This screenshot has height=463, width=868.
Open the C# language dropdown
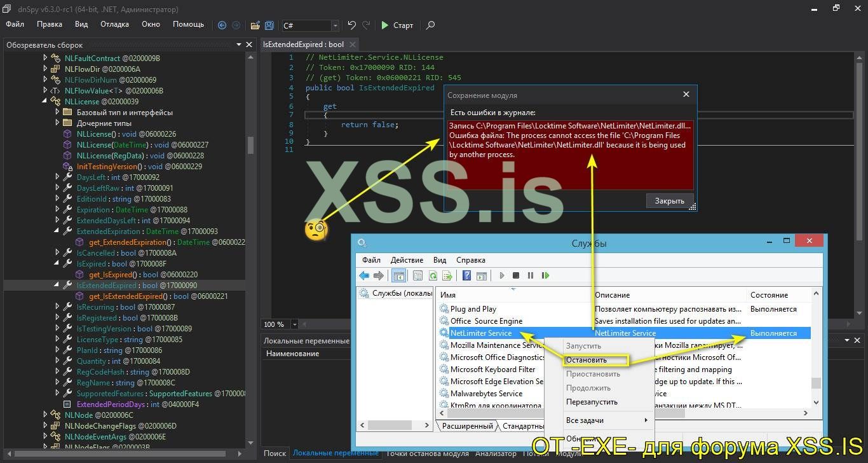[335, 25]
